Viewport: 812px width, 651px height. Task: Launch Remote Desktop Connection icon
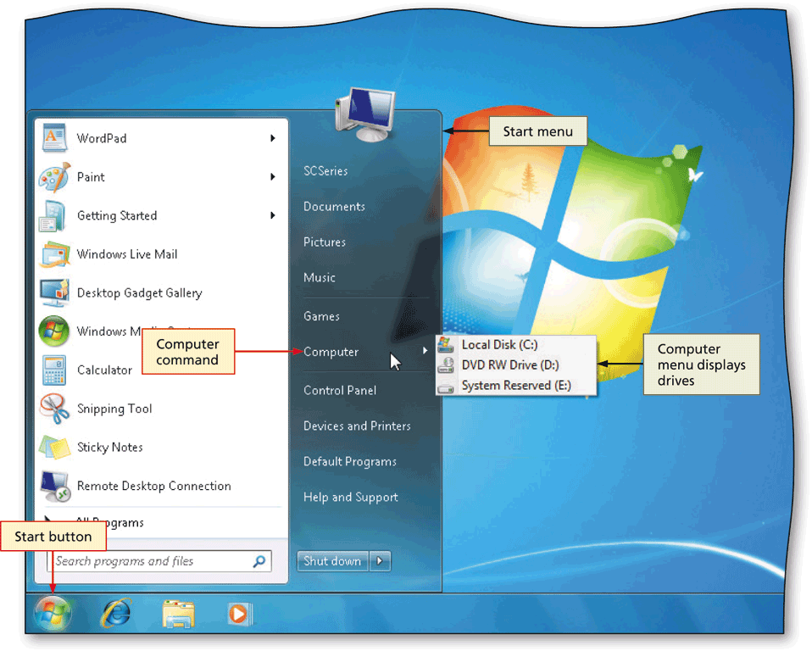point(55,487)
